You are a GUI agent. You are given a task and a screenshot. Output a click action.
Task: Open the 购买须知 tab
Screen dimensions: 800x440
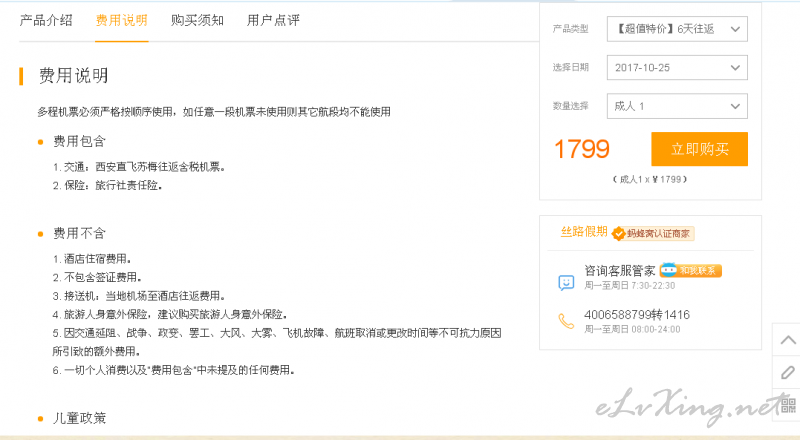click(197, 20)
